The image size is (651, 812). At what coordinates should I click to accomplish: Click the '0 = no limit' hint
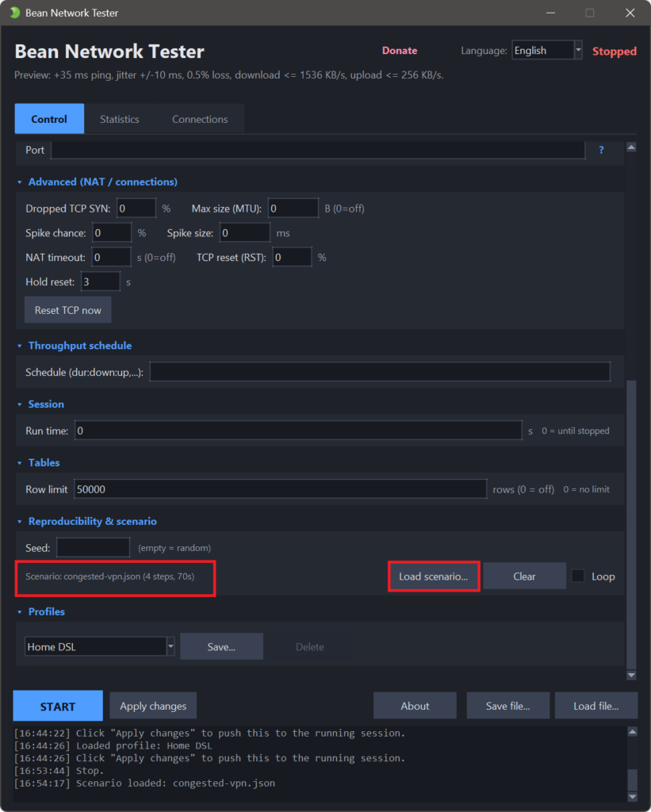point(586,489)
